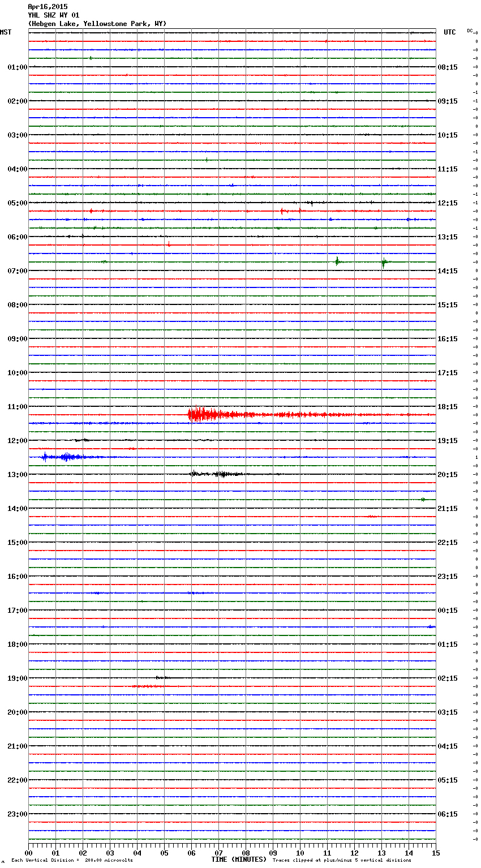Click the vertical division 200.00 microvolts note
Screen dimensions: 481x868
(72, 861)
